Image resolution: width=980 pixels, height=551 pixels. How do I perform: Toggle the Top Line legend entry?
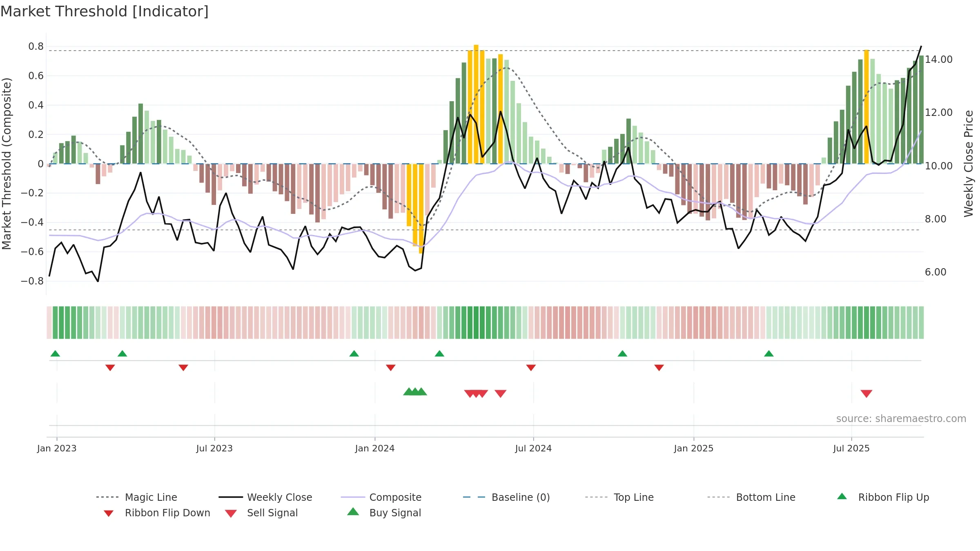click(x=619, y=497)
